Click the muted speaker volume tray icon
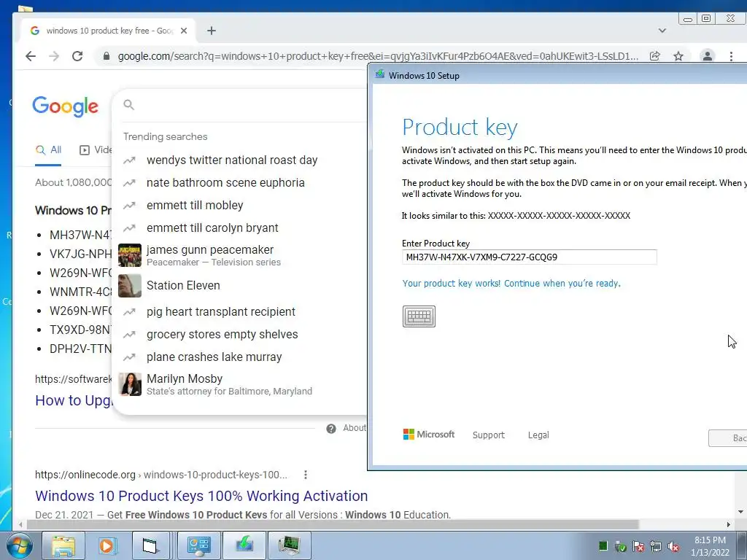This screenshot has height=560, width=747. (673, 546)
